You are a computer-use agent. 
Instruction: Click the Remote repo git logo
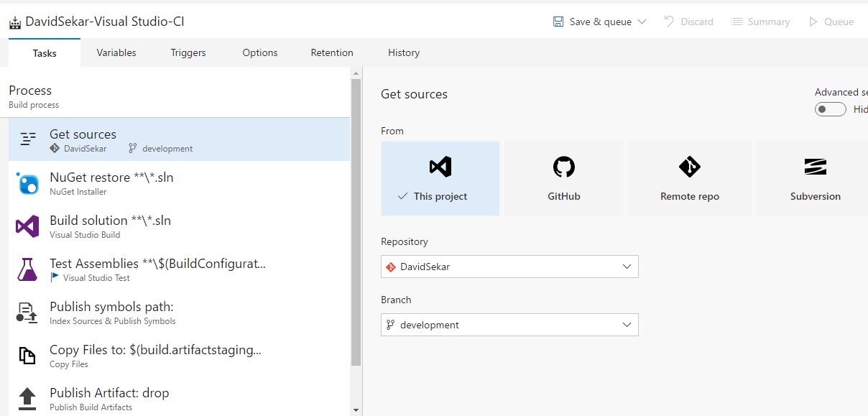tap(690, 167)
